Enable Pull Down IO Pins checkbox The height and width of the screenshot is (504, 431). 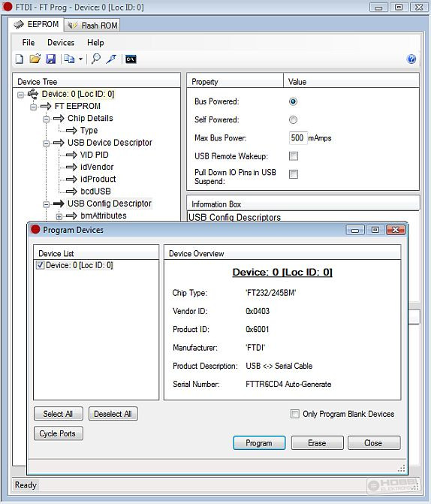click(294, 174)
